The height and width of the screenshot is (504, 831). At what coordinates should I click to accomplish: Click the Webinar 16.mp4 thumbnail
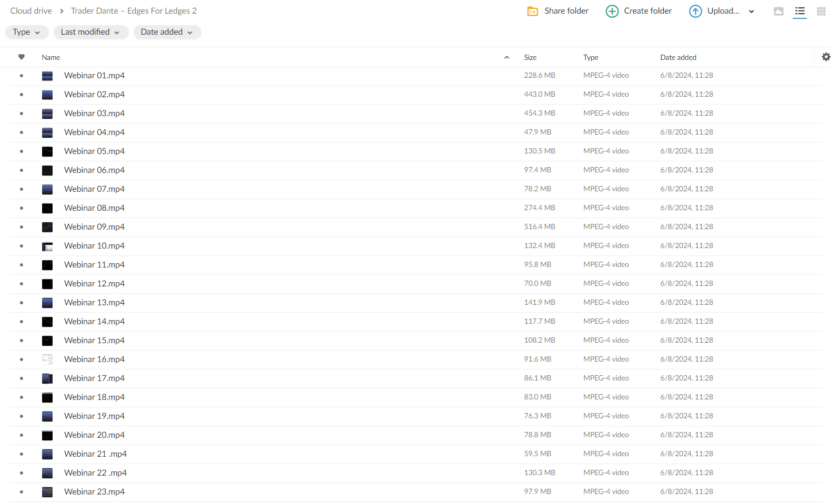pyautogui.click(x=47, y=359)
